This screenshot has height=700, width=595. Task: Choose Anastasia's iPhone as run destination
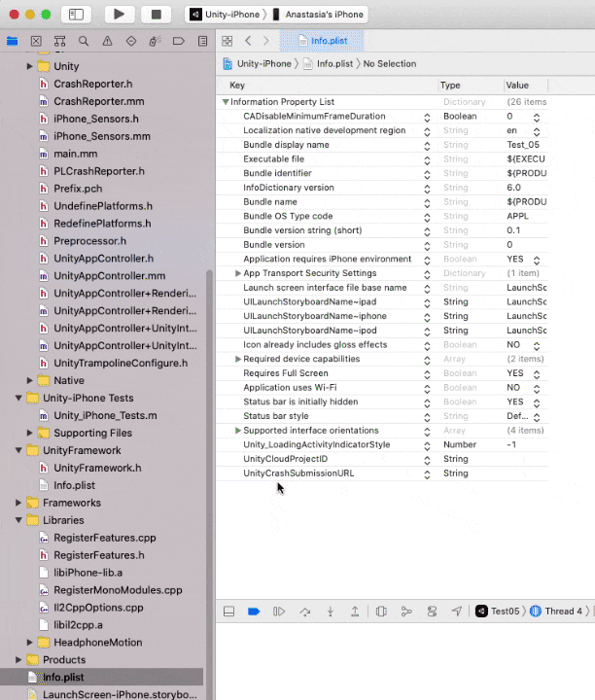tap(318, 15)
